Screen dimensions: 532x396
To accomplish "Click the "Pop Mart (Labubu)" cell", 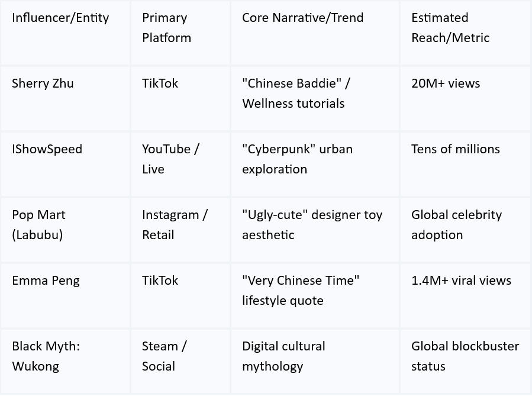I will point(39,225).
